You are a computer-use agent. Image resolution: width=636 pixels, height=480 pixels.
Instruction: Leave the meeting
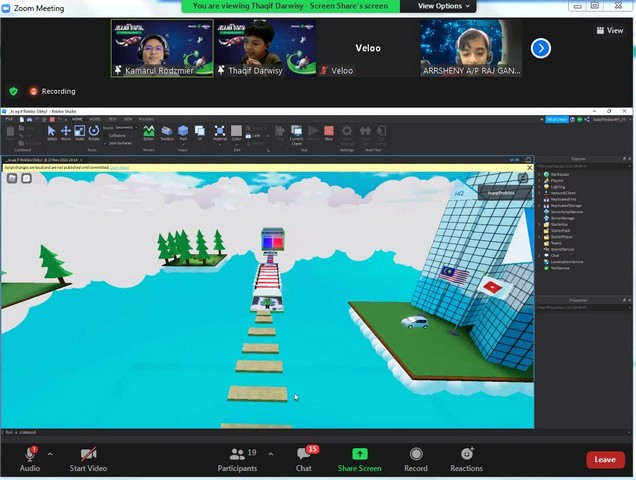(x=605, y=459)
